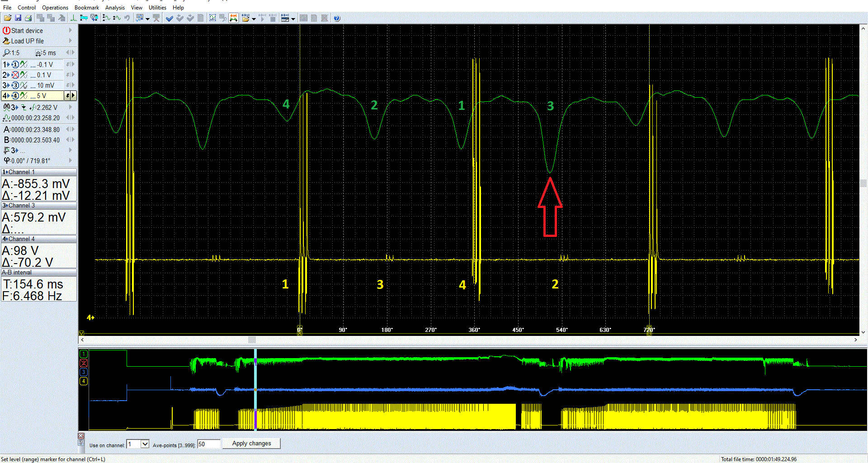Click the Help menu item
This screenshot has width=868, height=463.
tap(178, 8)
